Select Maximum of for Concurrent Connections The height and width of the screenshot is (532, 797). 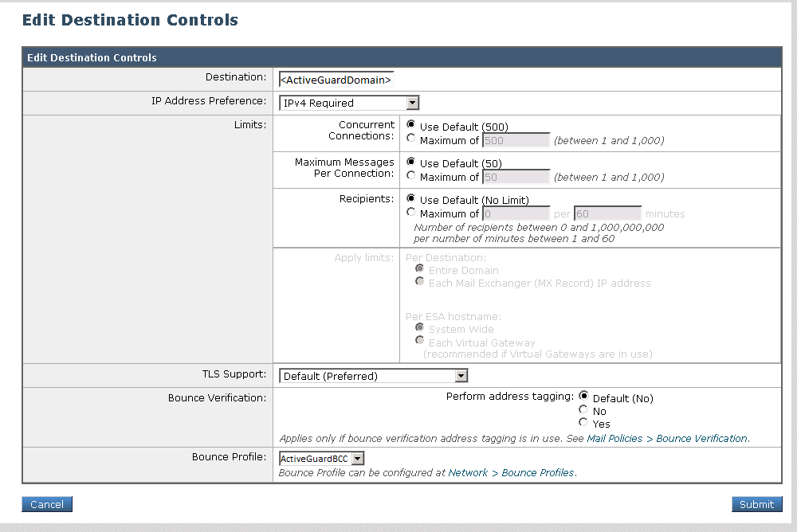click(x=410, y=139)
